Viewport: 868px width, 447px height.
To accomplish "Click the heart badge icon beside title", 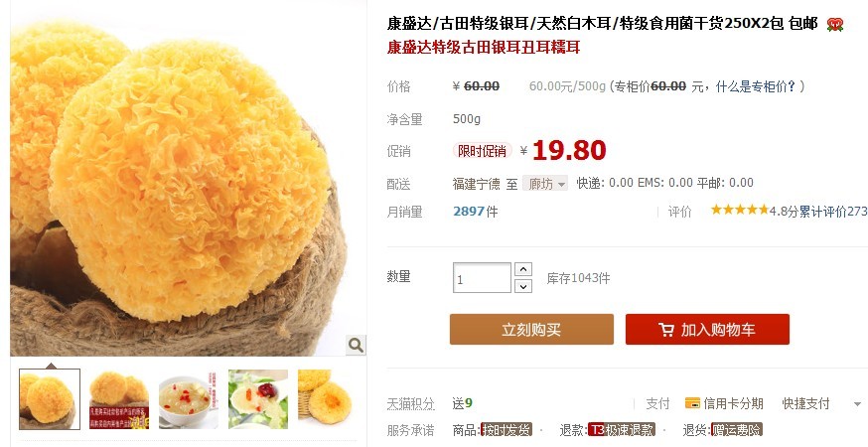I will click(x=834, y=25).
